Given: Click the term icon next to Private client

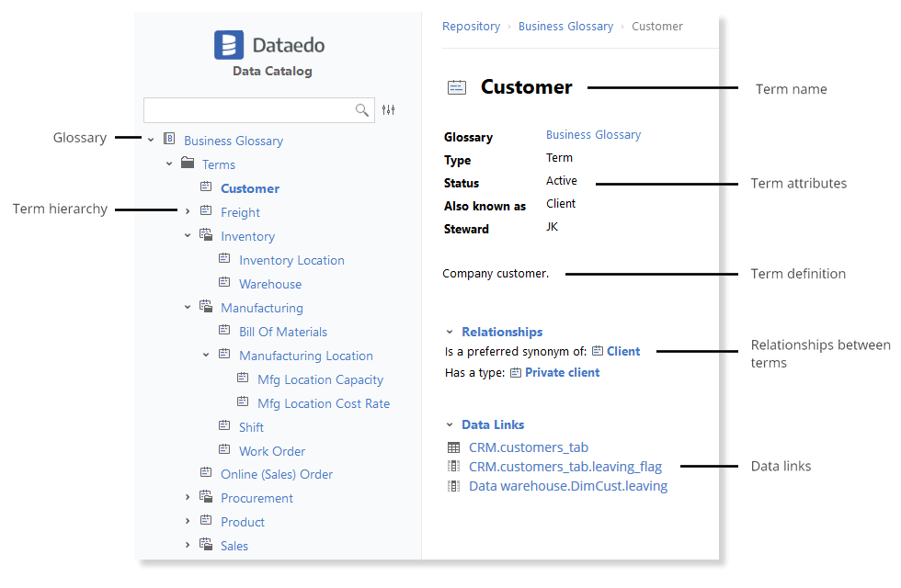Looking at the screenshot, I should tap(516, 372).
